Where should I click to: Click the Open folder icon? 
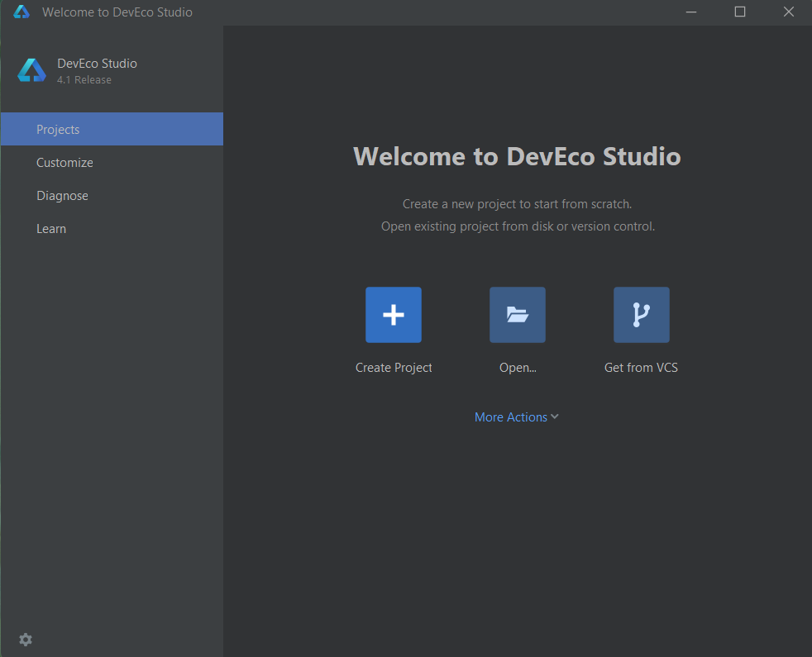coord(518,315)
